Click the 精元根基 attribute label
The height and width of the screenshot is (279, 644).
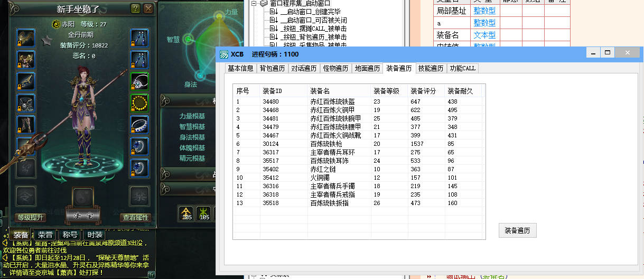(x=192, y=159)
